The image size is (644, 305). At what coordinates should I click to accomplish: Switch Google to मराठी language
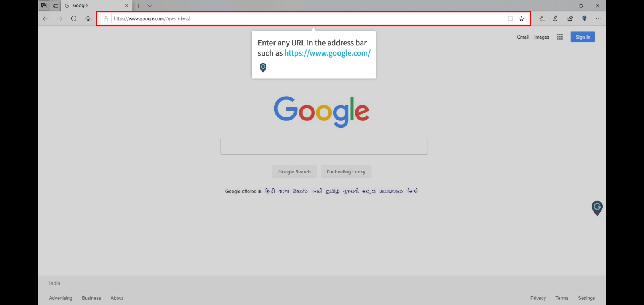click(x=316, y=191)
